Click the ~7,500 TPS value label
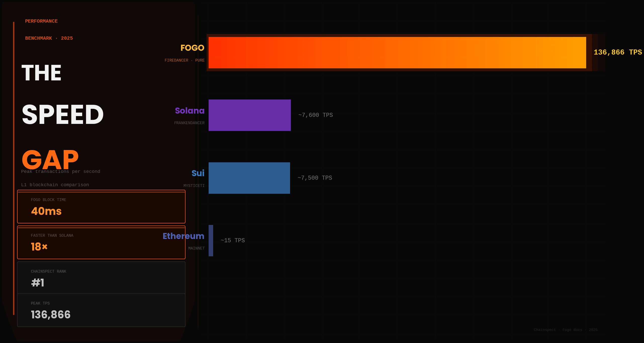 pyautogui.click(x=315, y=178)
